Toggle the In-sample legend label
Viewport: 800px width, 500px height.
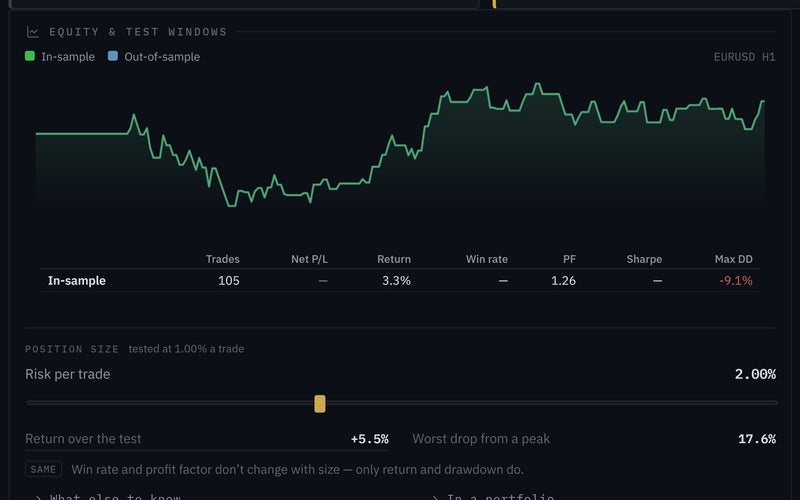(68, 57)
